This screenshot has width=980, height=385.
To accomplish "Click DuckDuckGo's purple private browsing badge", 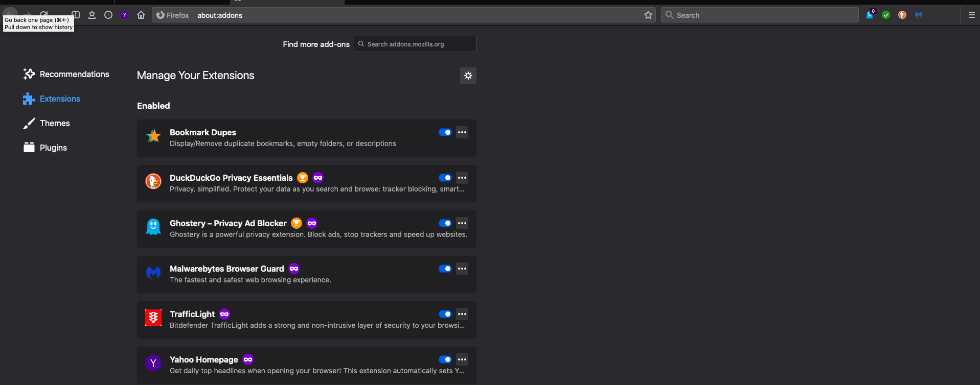I will 318,178.
